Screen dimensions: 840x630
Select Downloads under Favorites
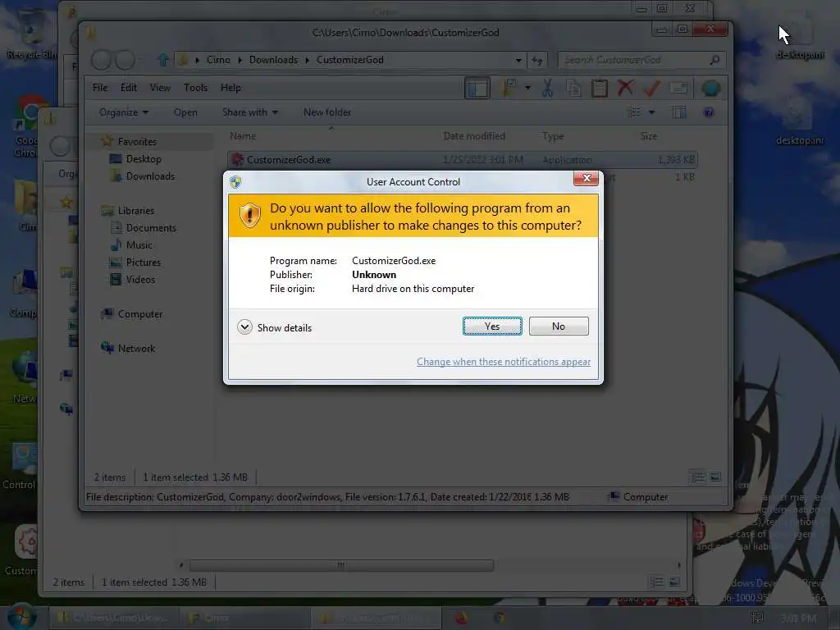(x=150, y=176)
